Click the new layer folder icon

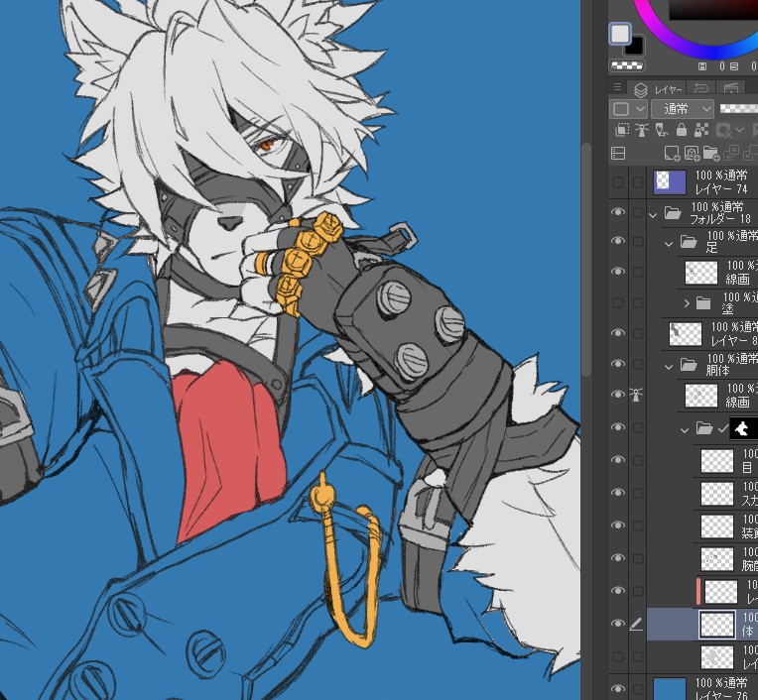pos(710,153)
